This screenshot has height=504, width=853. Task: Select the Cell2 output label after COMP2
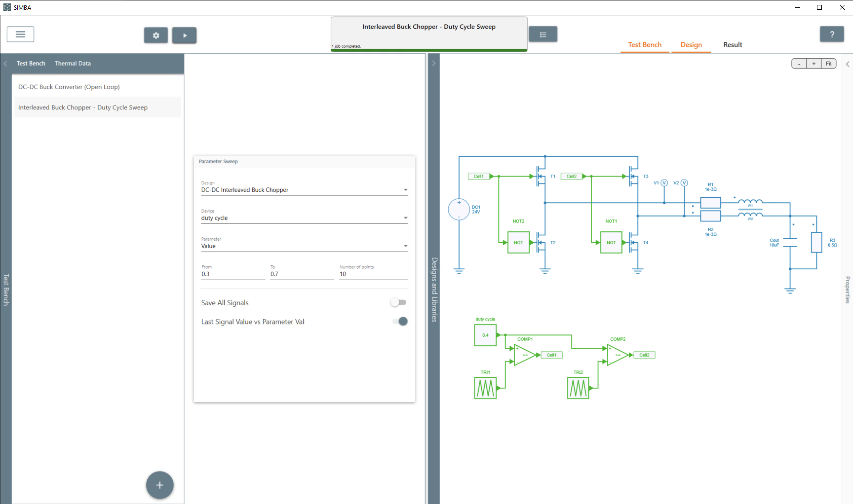point(644,355)
